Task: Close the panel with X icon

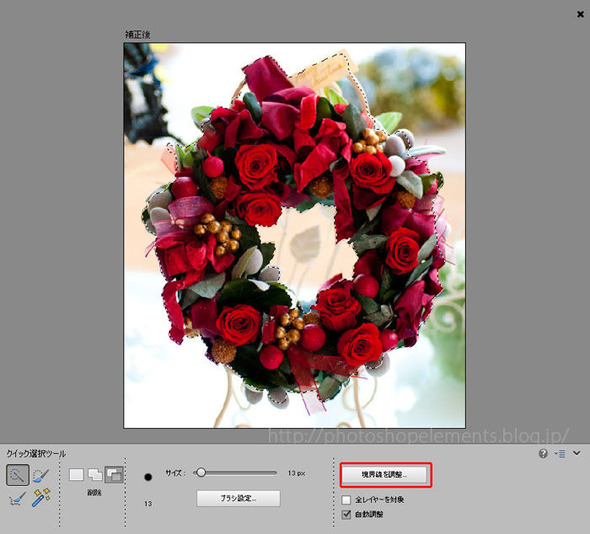Action: tap(581, 14)
